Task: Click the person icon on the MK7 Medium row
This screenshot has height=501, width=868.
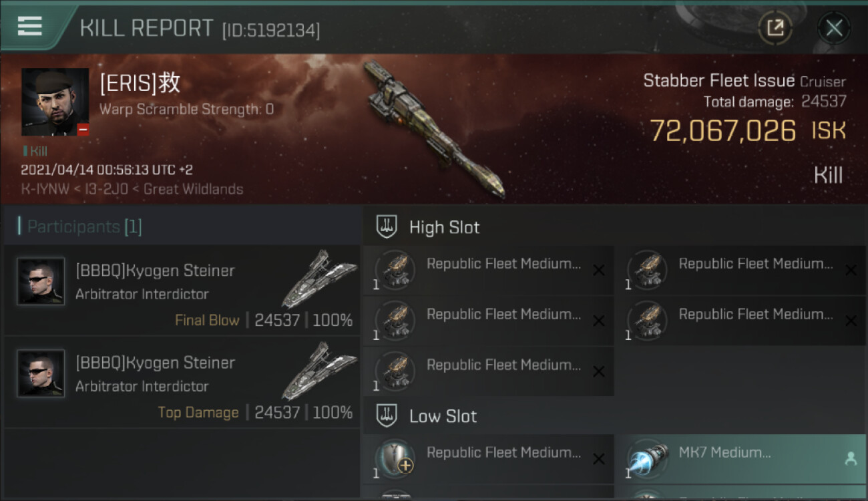Action: click(850, 459)
